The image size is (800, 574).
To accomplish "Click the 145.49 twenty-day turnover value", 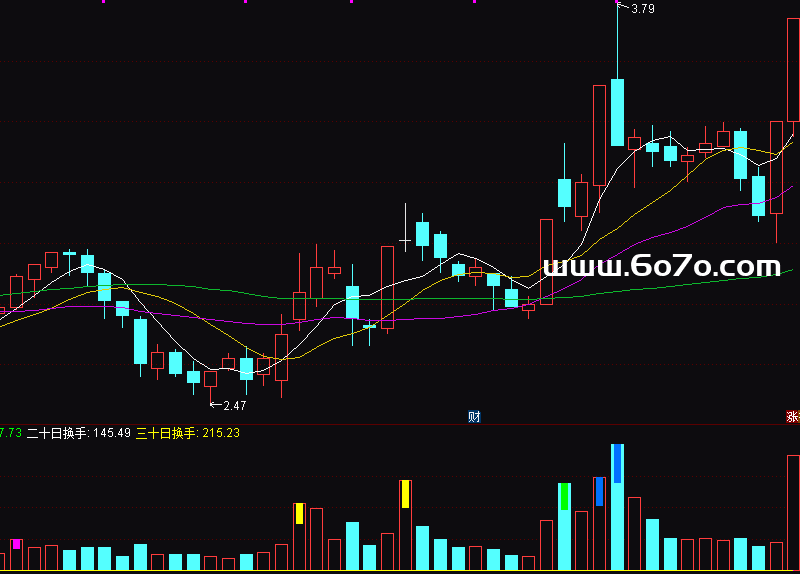I will click(x=110, y=433).
